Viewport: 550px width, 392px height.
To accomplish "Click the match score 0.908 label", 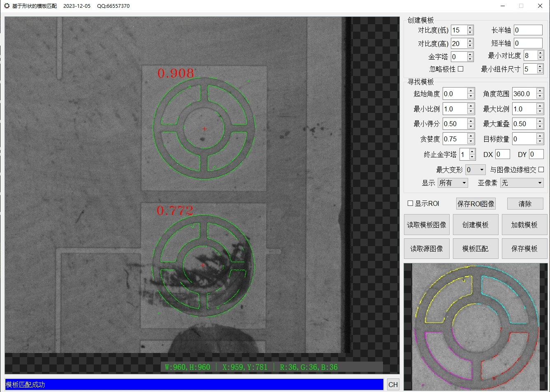I will 176,73.
